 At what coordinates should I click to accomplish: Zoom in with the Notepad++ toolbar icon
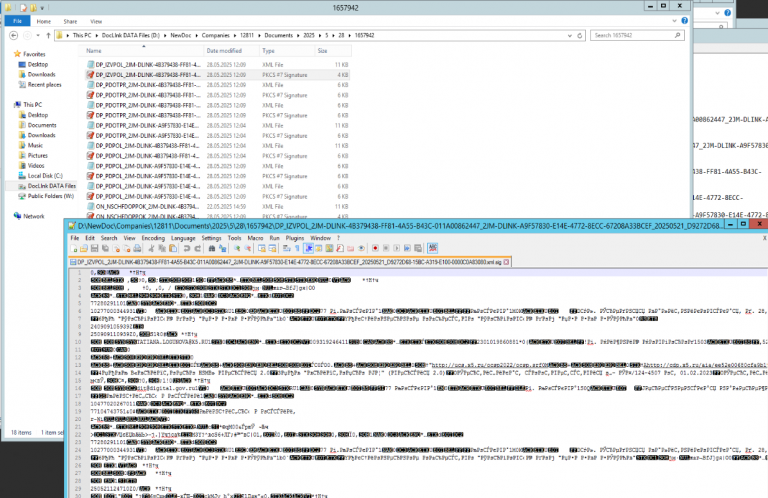pyautogui.click(x=237, y=248)
